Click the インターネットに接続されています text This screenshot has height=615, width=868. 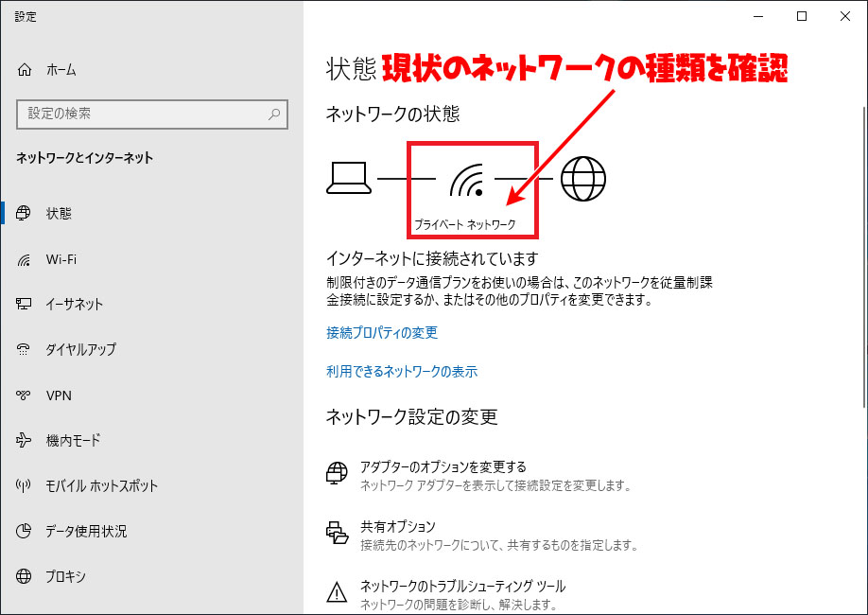[x=432, y=258]
